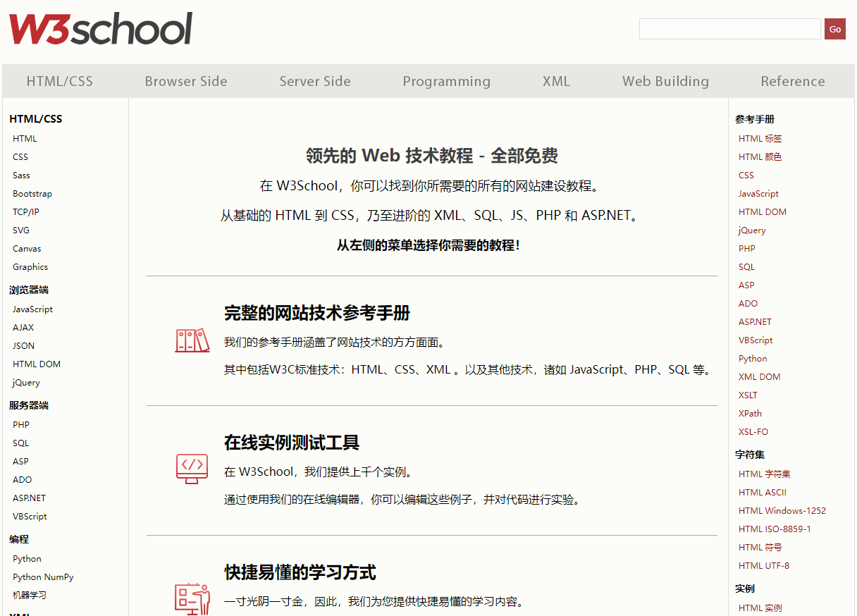Open XSL-FO reference link
The height and width of the screenshot is (616, 857).
point(753,432)
